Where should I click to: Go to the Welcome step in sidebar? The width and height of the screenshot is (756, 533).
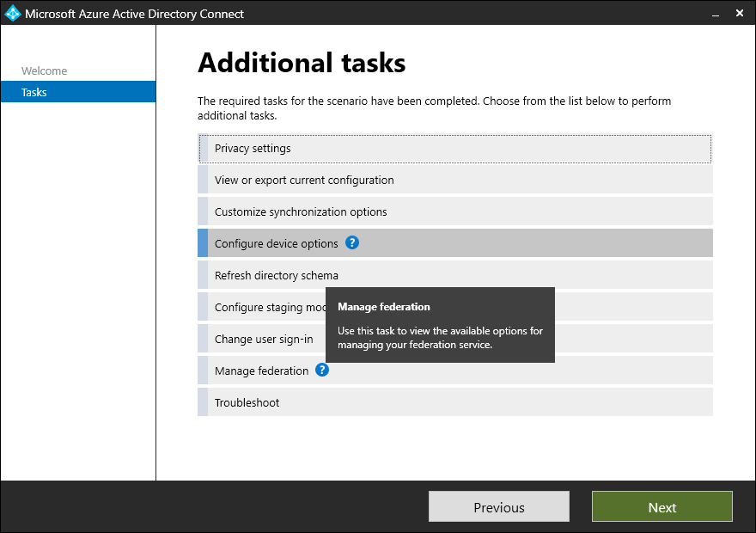[x=45, y=70]
